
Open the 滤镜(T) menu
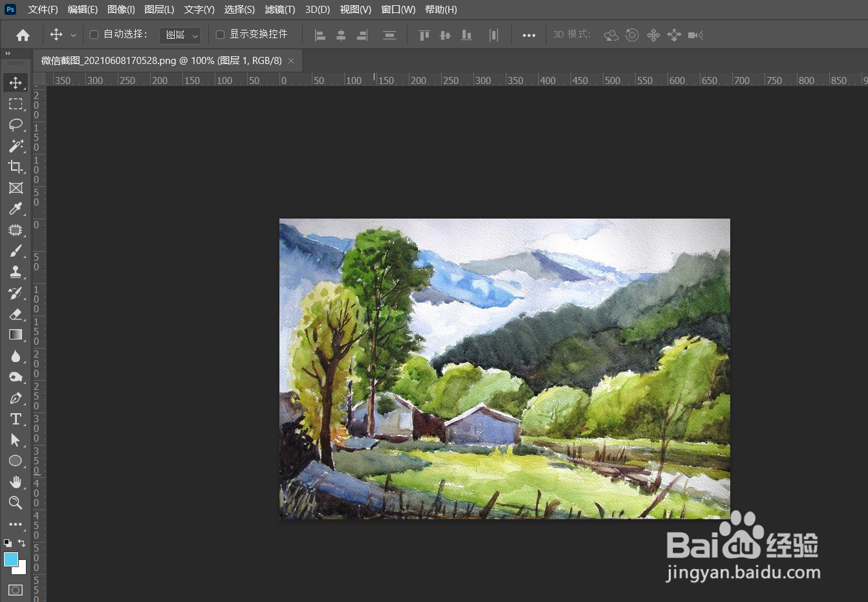pyautogui.click(x=280, y=10)
